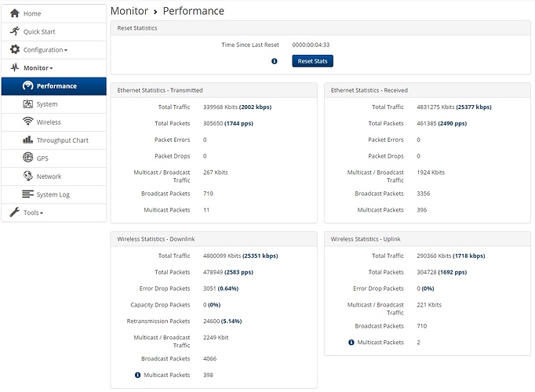The image size is (535, 392).
Task: Open the Throughput Chart page
Action: click(x=54, y=140)
